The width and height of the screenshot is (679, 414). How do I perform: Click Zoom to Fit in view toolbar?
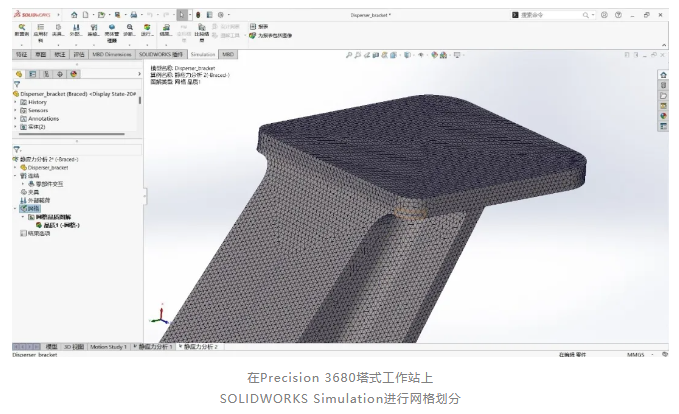tap(349, 55)
